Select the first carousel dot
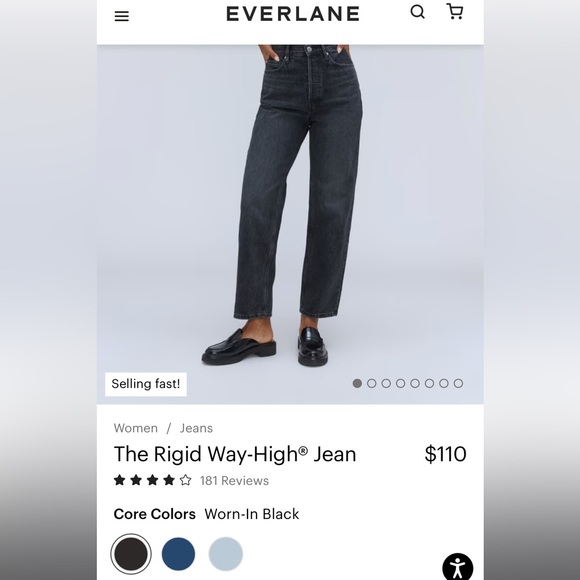Image resolution: width=580 pixels, height=580 pixels. (357, 384)
